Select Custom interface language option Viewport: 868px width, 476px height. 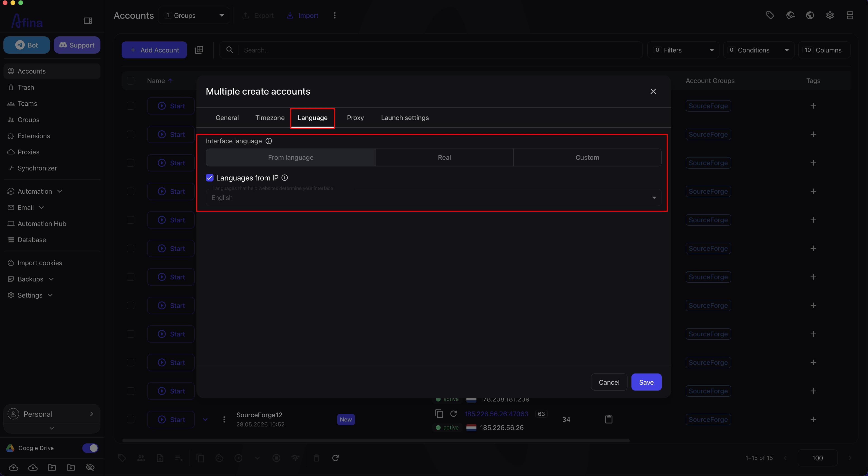tap(587, 157)
